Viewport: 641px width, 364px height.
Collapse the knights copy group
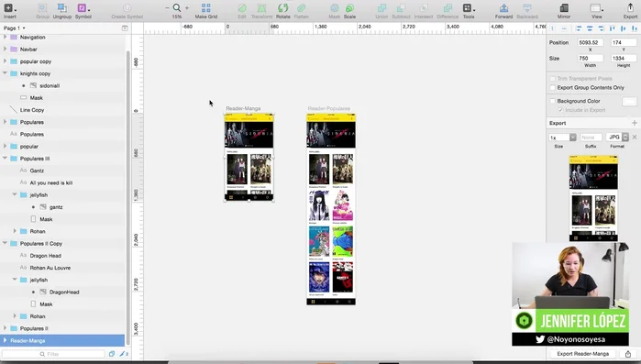[x=5, y=73]
